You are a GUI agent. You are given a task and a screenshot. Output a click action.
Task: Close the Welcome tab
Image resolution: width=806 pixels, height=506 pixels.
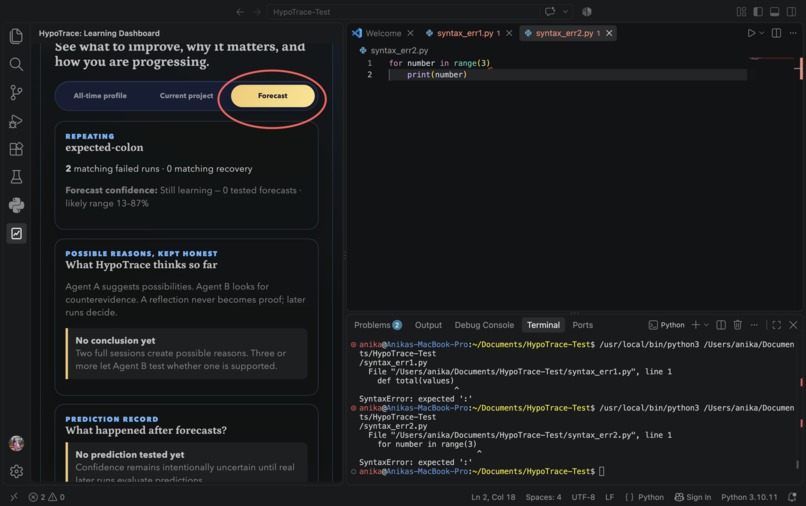click(x=410, y=33)
